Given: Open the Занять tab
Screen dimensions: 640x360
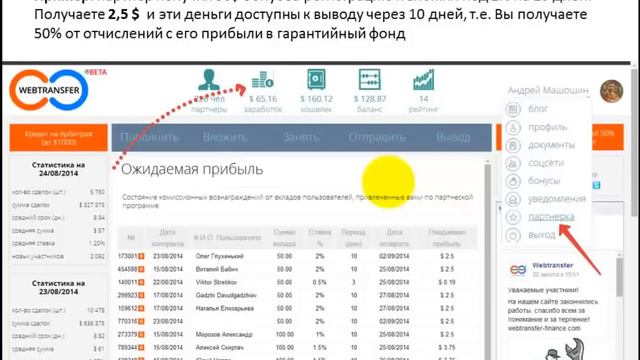Looking at the screenshot, I should coord(300,138).
